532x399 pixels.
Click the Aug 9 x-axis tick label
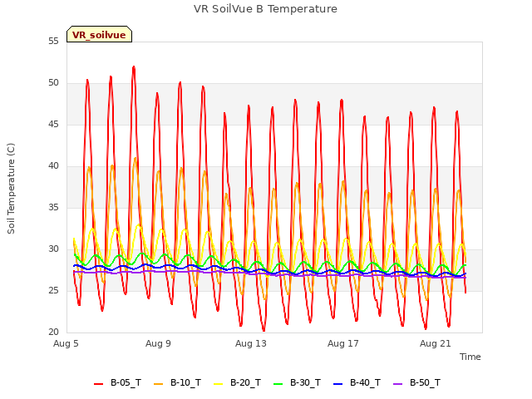[158, 343]
